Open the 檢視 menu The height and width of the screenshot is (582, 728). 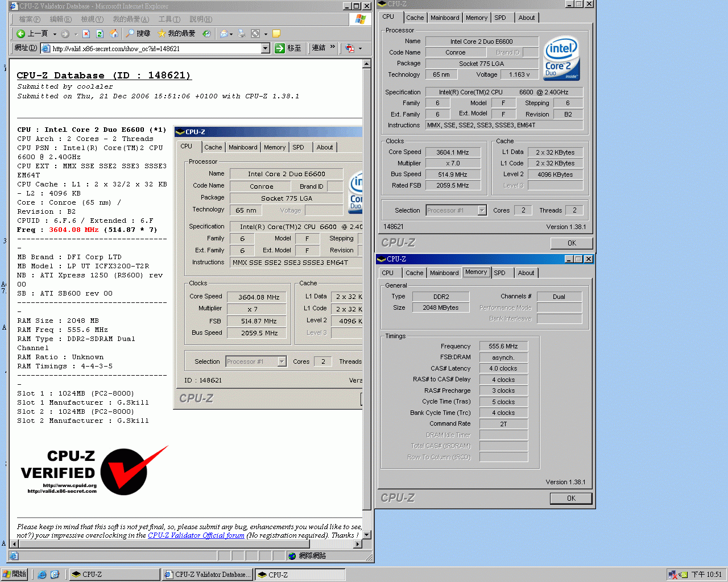coord(92,19)
